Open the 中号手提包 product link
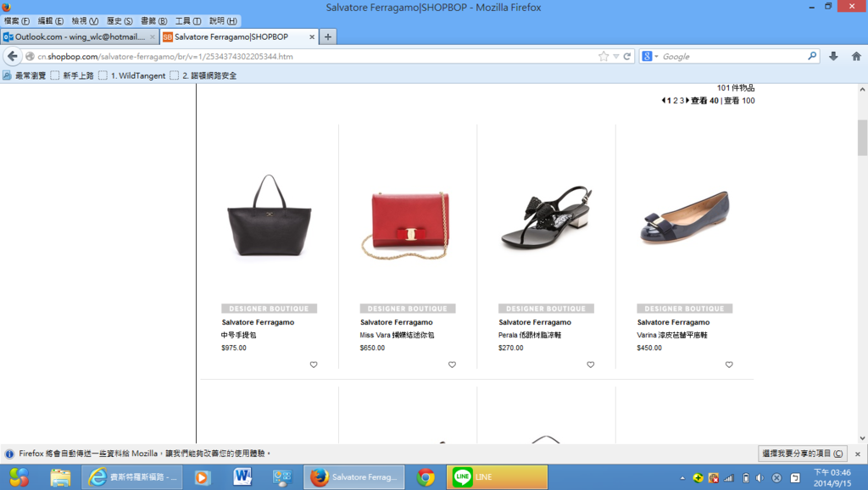The width and height of the screenshot is (868, 490). 238,335
